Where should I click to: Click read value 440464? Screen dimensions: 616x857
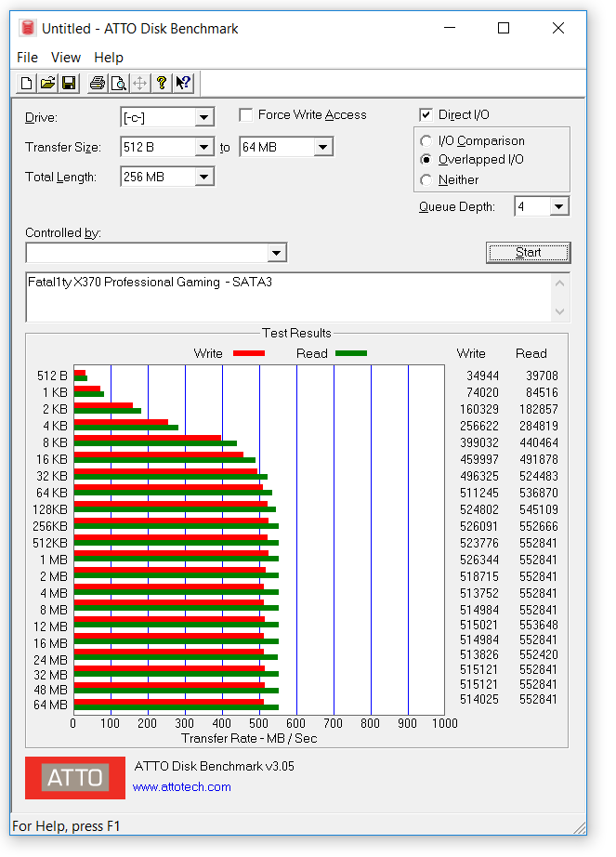pyautogui.click(x=539, y=442)
